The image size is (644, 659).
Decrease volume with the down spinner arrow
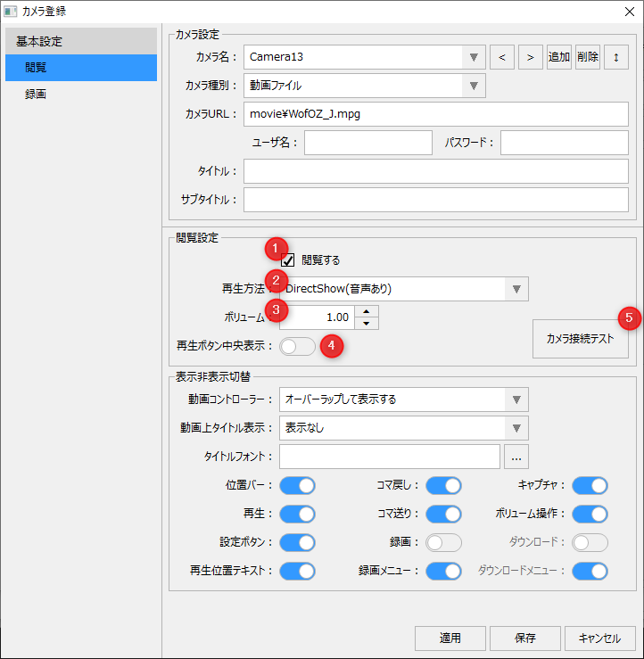point(366,323)
